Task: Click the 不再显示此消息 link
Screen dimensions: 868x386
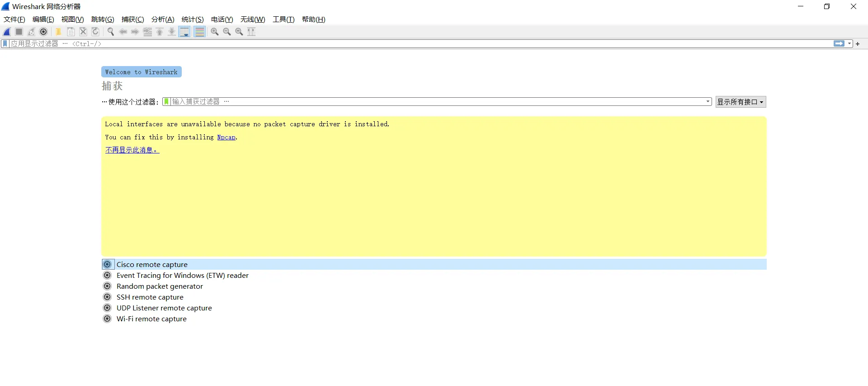Action: tap(132, 150)
